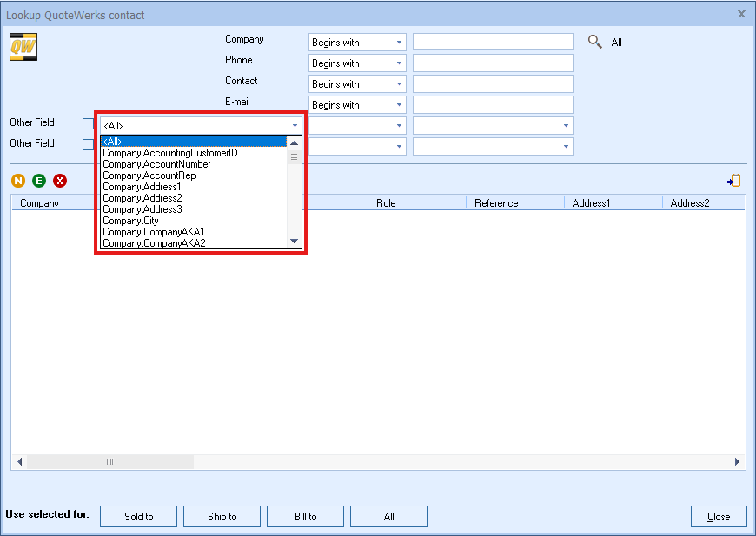The image size is (756, 536).
Task: Choose Company.Address3 from the list
Action: (x=194, y=209)
